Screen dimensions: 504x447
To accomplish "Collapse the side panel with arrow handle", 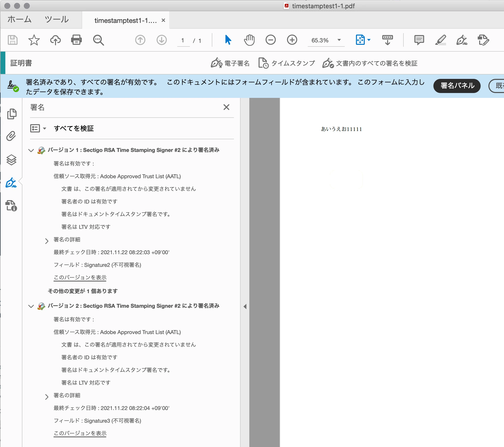I will pyautogui.click(x=245, y=307).
